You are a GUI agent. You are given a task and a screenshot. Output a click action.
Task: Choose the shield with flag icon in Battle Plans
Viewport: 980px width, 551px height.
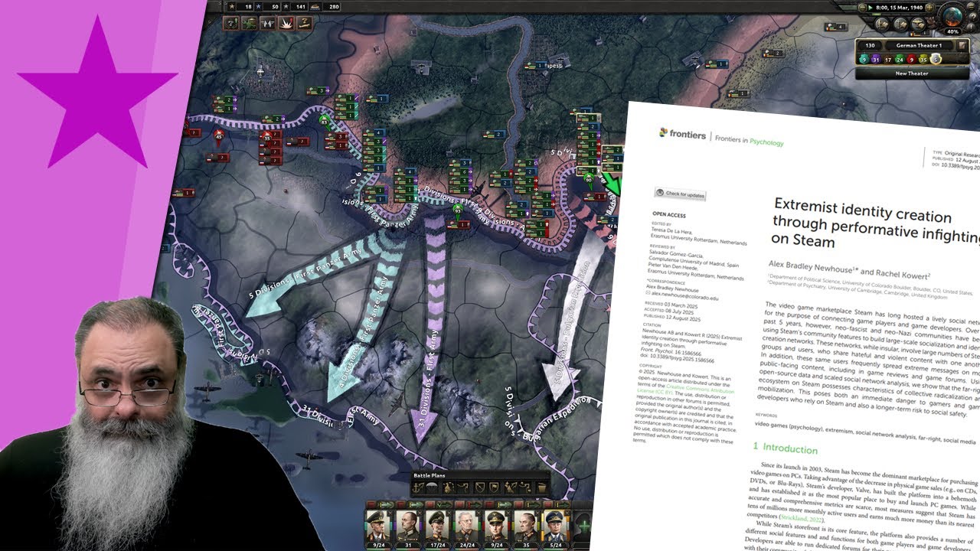[495, 487]
